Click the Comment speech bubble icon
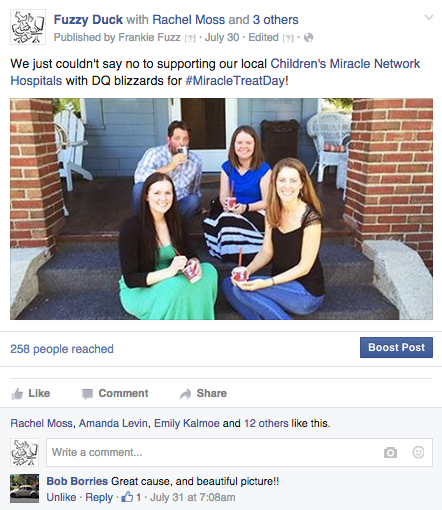 (87, 394)
